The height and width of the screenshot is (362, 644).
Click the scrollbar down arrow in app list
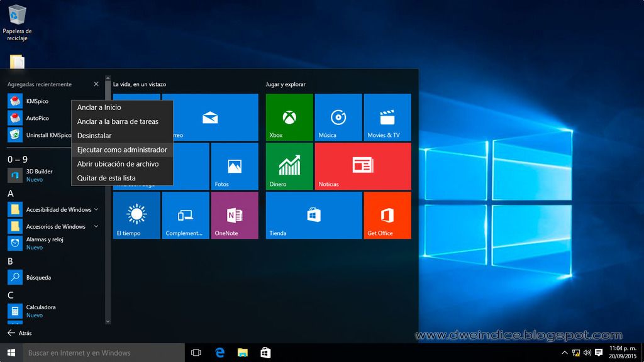(x=108, y=321)
